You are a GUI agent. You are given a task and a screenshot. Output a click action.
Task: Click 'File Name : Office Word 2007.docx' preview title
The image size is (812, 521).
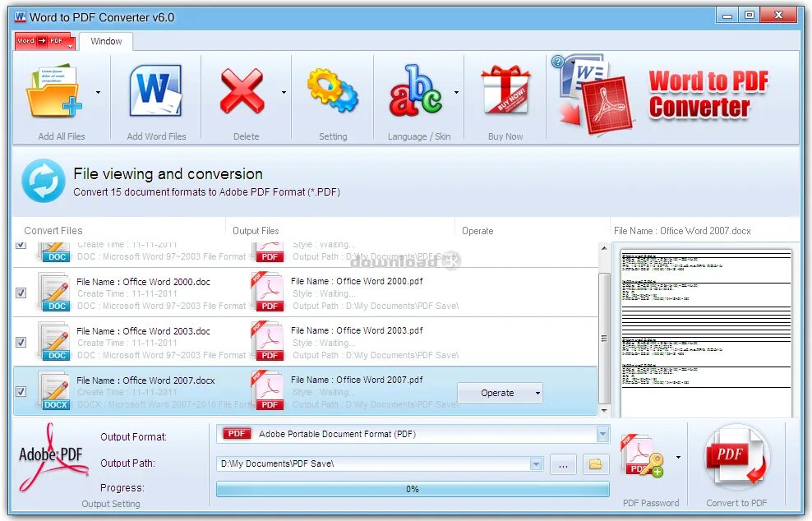682,231
